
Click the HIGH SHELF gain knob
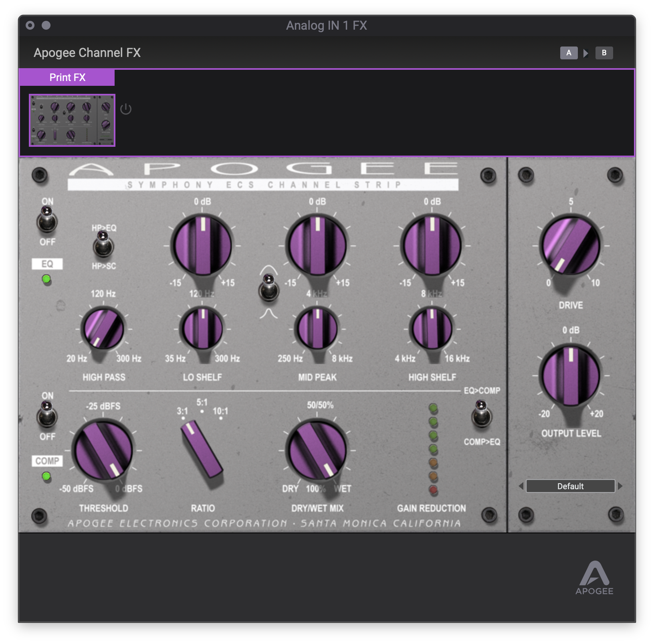click(x=432, y=245)
